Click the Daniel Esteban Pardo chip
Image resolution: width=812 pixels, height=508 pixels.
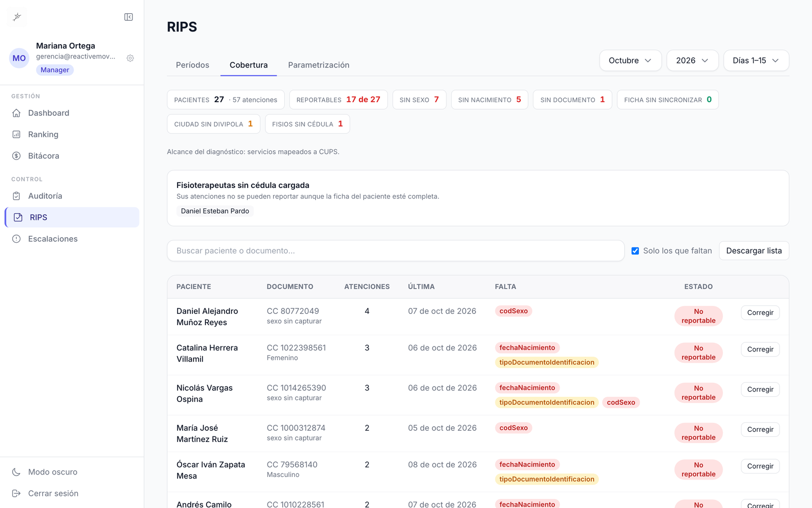point(215,211)
